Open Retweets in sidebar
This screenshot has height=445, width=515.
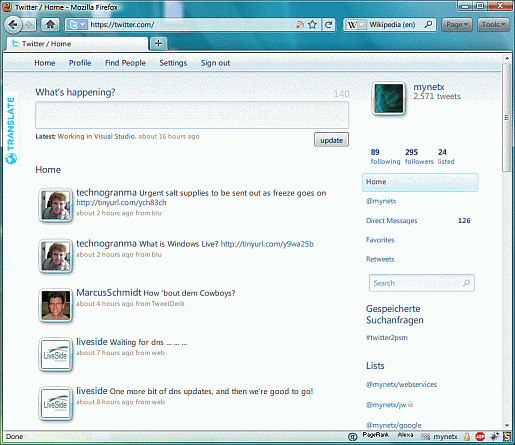click(x=380, y=259)
